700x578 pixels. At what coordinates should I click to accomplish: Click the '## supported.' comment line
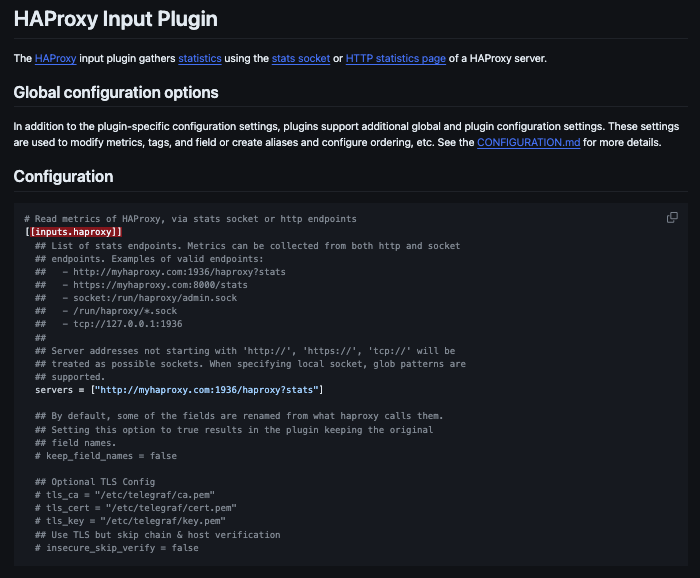coord(70,377)
